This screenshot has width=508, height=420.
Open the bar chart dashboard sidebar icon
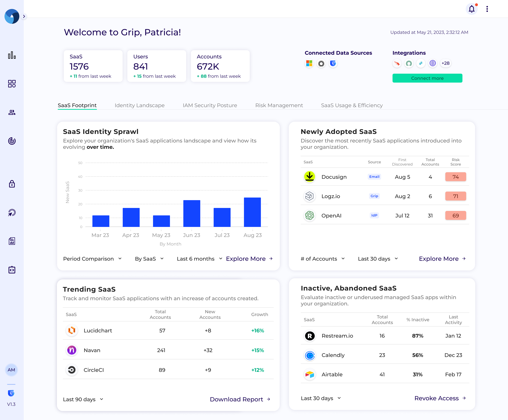(12, 55)
